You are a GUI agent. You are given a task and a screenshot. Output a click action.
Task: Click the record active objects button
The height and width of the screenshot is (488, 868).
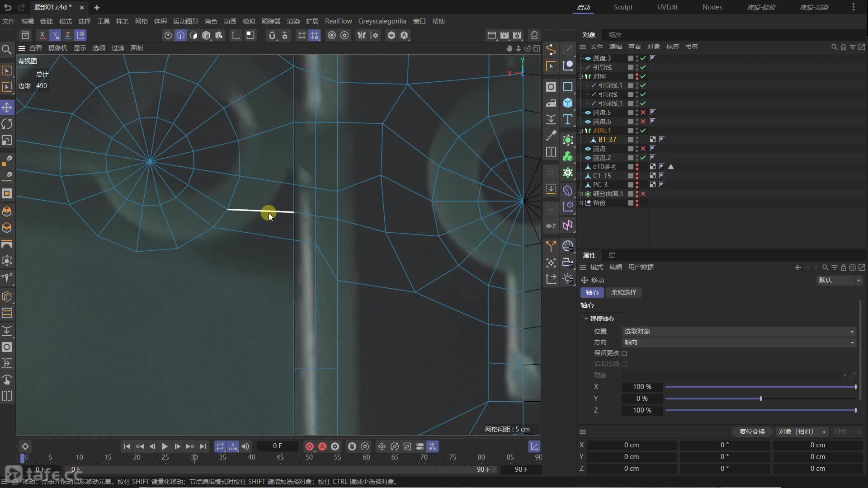point(310,446)
